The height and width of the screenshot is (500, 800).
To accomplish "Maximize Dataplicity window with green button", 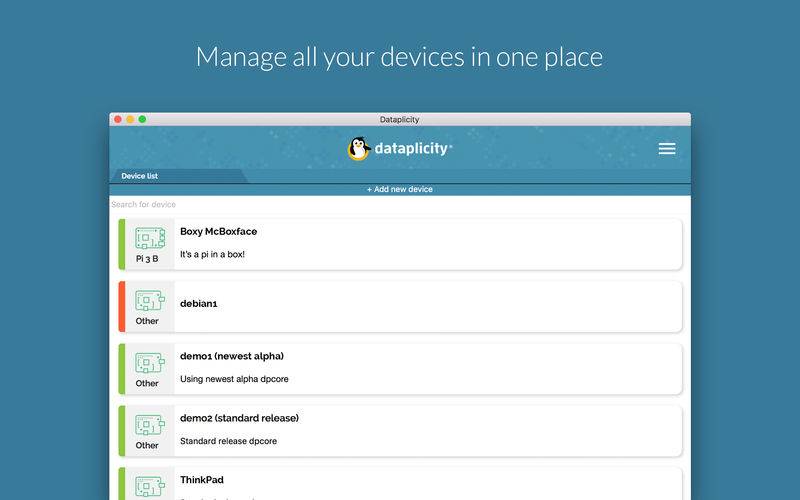I will 142,119.
